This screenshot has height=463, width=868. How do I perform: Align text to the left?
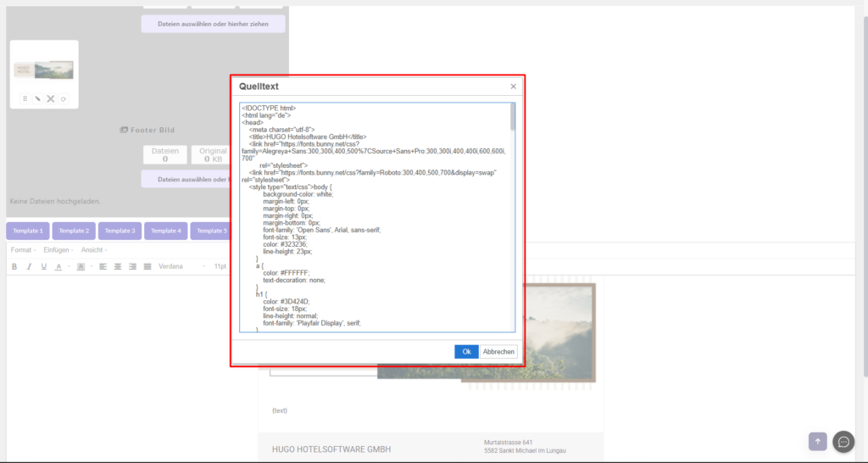103,266
